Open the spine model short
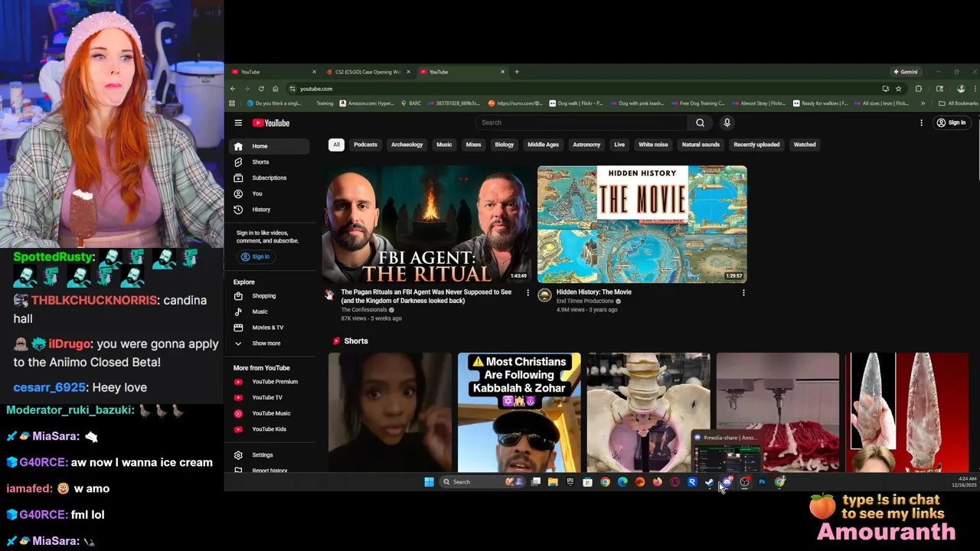This screenshot has width=980, height=551. click(648, 412)
